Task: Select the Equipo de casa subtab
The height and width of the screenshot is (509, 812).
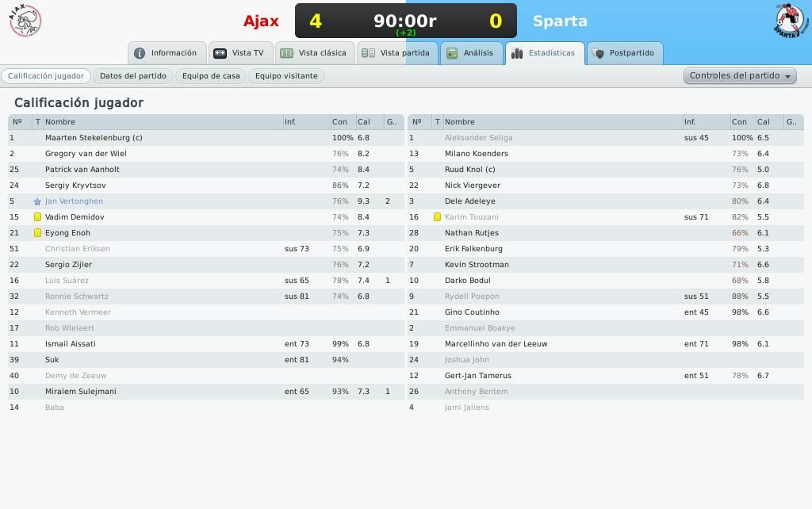Action: [211, 75]
